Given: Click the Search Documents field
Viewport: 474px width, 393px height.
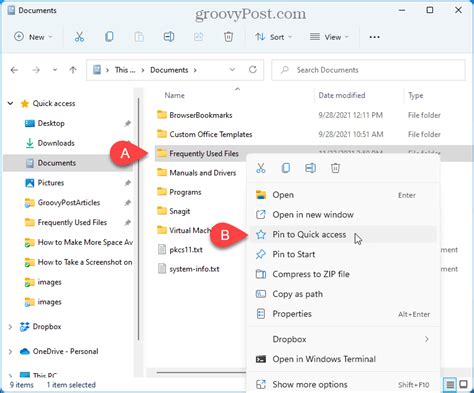Looking at the screenshot, I should [368, 70].
